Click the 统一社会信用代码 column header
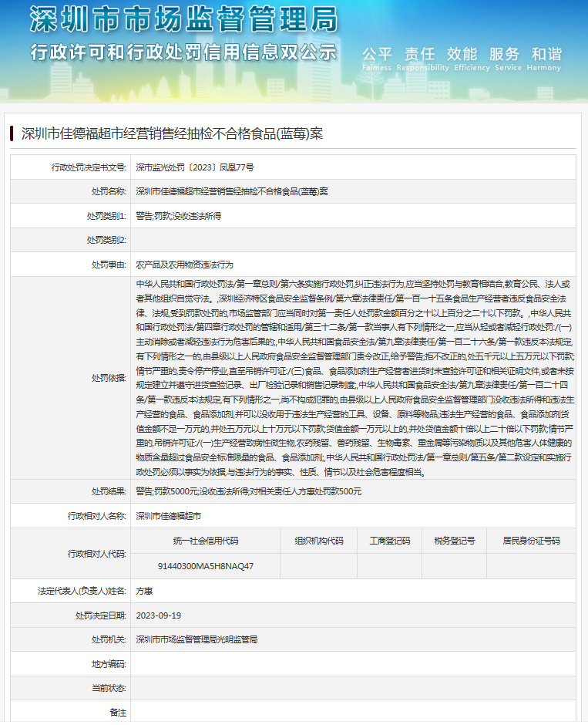588x725 pixels. tap(206, 541)
